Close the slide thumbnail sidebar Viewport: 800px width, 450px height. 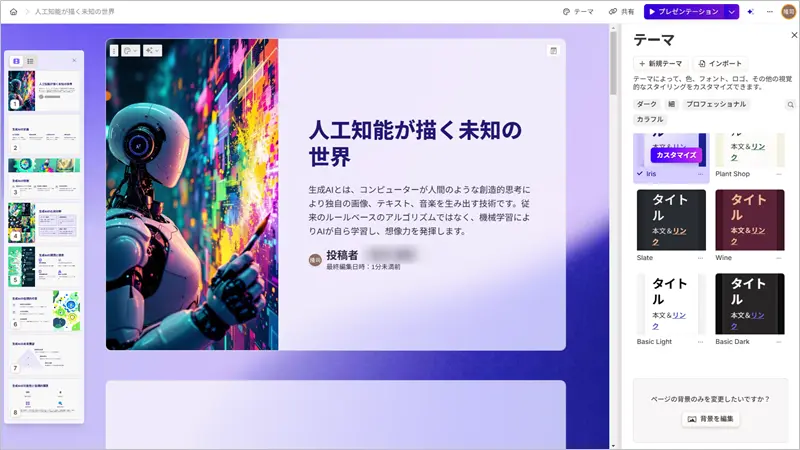74,61
